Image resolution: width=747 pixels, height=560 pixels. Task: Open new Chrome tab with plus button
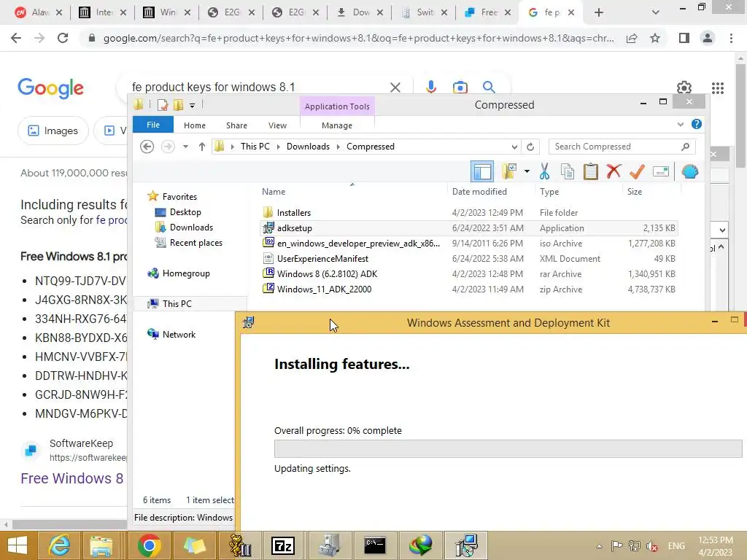(x=599, y=12)
